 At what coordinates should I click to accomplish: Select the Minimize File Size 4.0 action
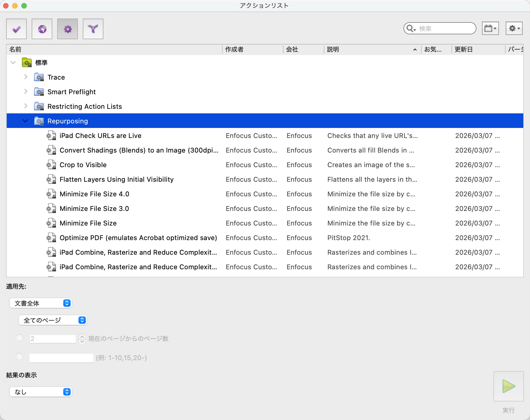[94, 194]
